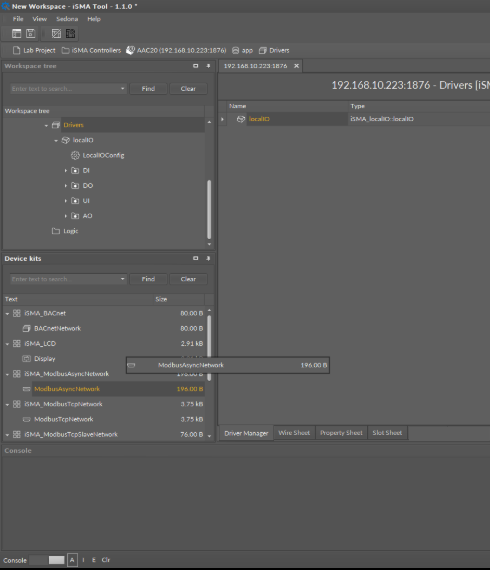Image resolution: width=490 pixels, height=570 pixels.
Task: Click the app icon in breadcrumb
Action: 236,51
